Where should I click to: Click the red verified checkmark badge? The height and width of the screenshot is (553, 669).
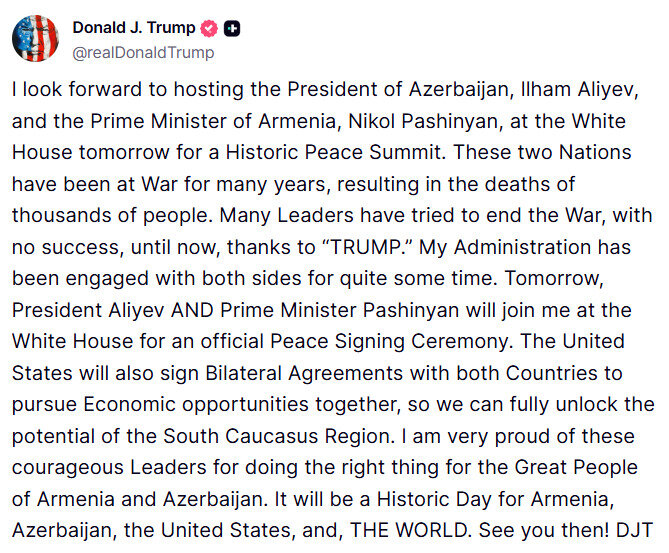(x=209, y=29)
